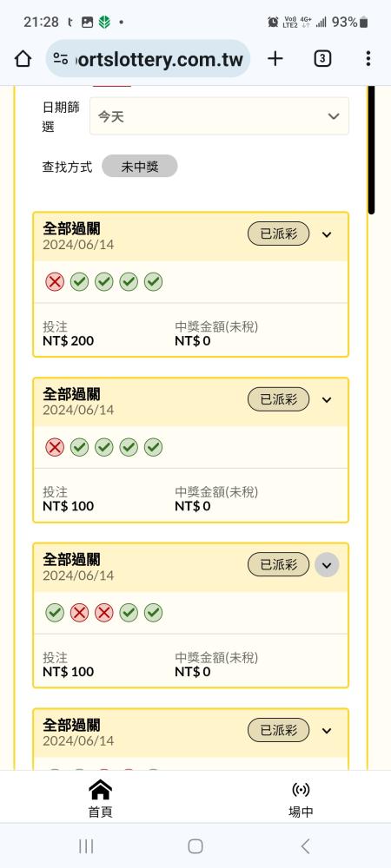Expand the third bet card highlighted chevron
Image resolution: width=391 pixels, height=868 pixels.
pyautogui.click(x=327, y=565)
